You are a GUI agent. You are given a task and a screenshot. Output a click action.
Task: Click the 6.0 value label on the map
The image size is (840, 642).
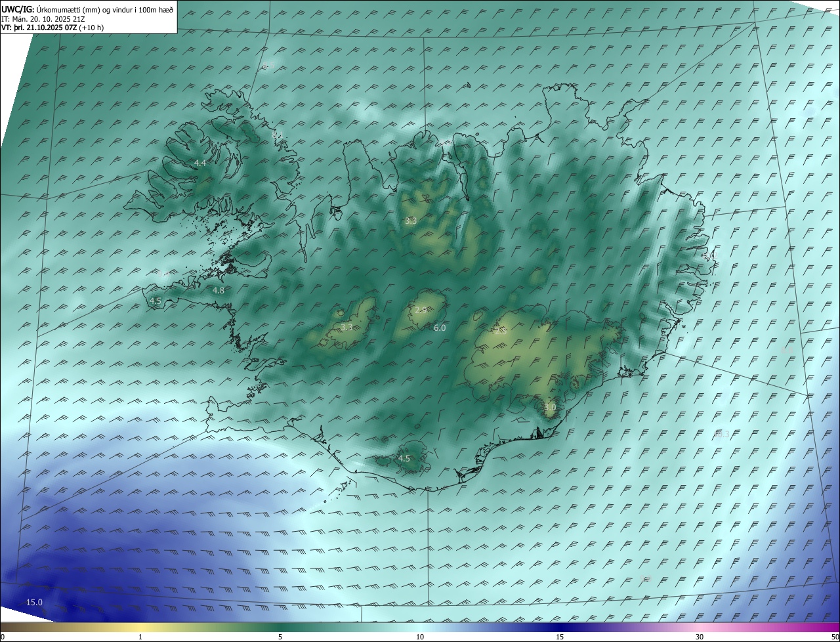(x=440, y=328)
